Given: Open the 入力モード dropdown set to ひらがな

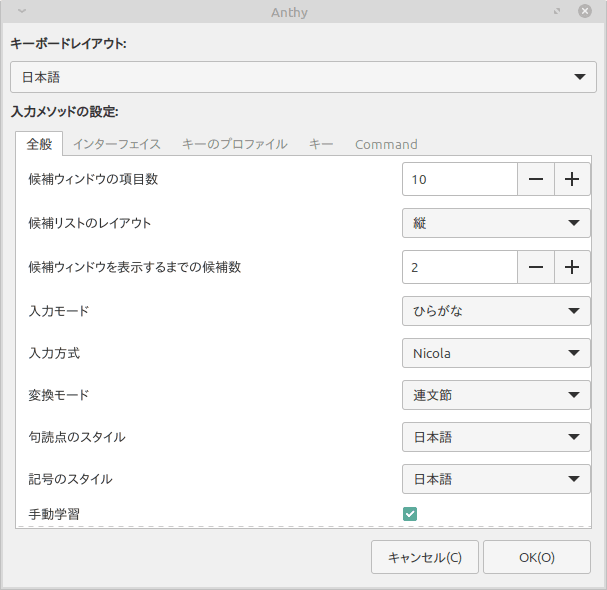Looking at the screenshot, I should click(x=496, y=311).
